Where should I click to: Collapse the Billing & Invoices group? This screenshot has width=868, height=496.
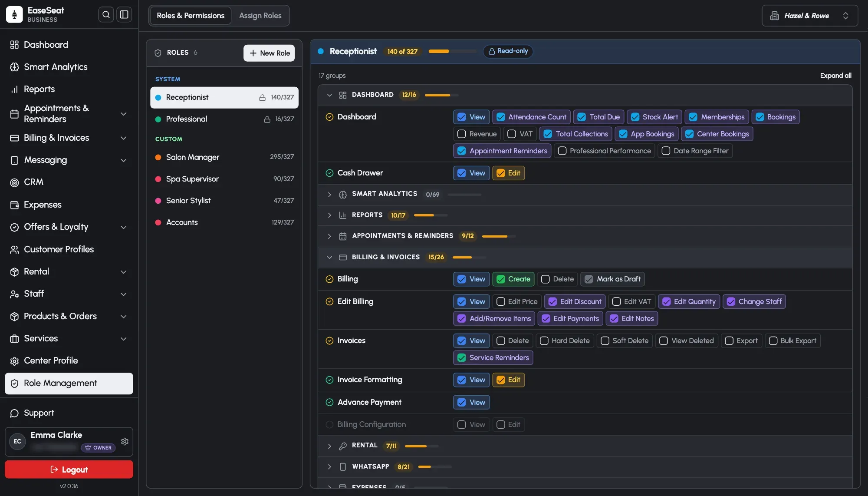[329, 257]
